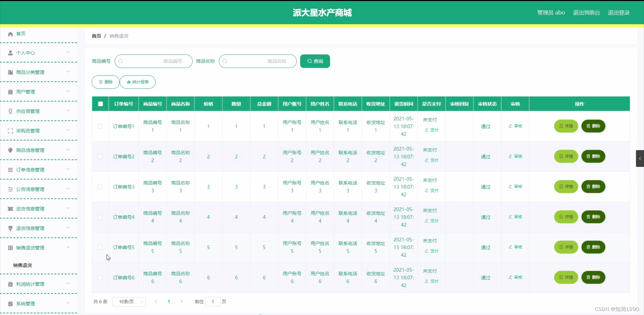This screenshot has height=315, width=644.
Task: Click the 统计报表 statistics report icon
Action: point(128,82)
